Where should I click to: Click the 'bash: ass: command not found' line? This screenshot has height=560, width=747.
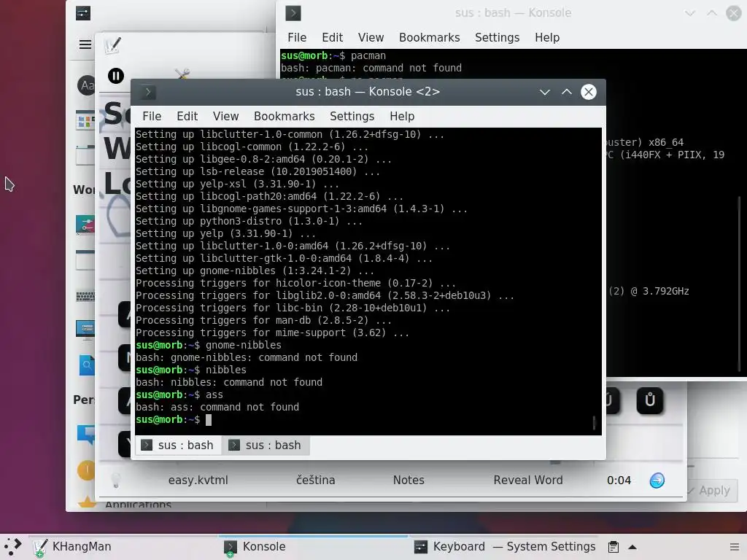217,407
